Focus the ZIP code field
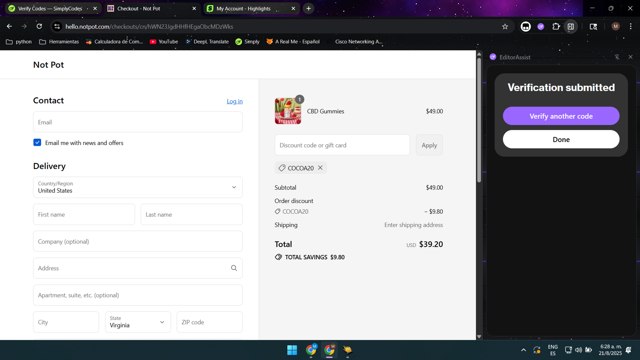 (209, 322)
